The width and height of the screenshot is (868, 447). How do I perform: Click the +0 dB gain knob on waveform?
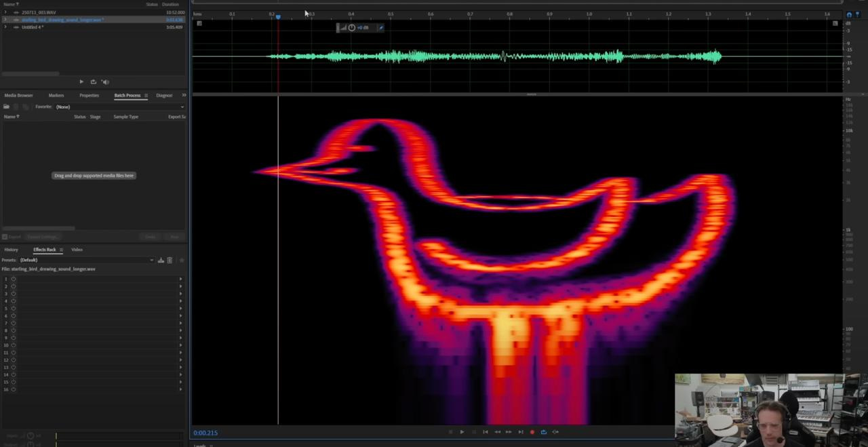[x=351, y=28]
